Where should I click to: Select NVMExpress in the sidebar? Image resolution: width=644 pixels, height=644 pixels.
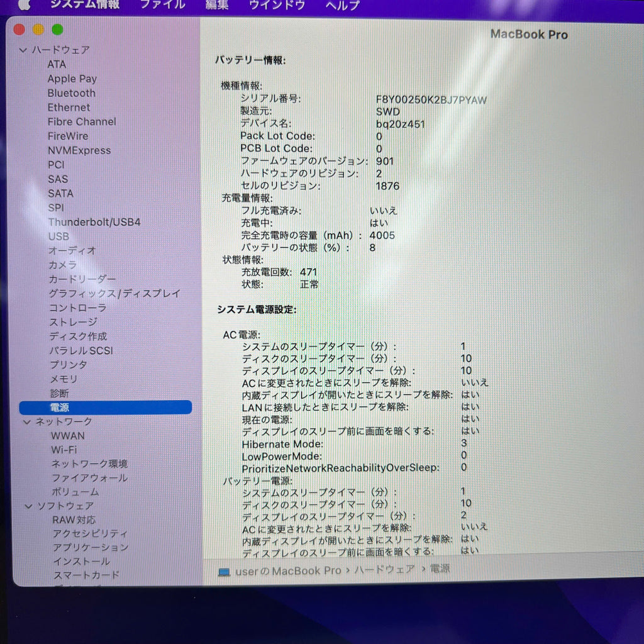click(x=79, y=151)
